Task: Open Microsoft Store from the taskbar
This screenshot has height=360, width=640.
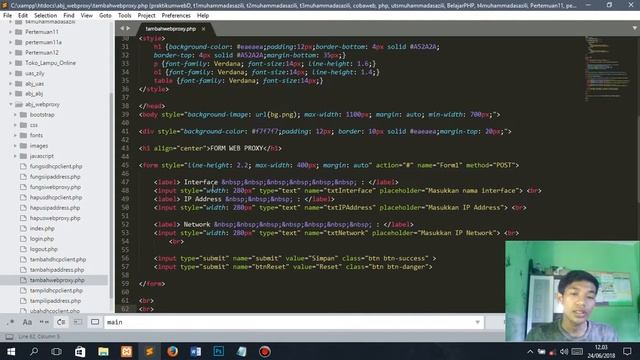Action: click(80, 351)
